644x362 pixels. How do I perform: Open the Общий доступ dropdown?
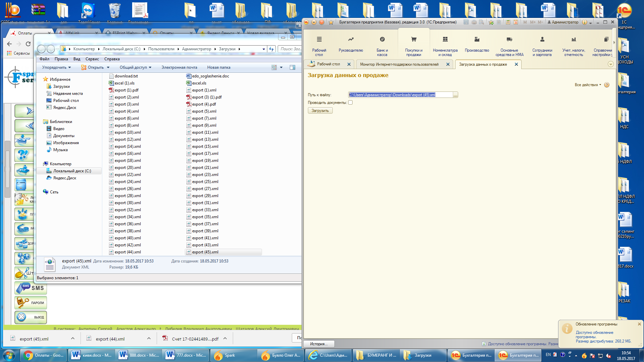pyautogui.click(x=136, y=67)
